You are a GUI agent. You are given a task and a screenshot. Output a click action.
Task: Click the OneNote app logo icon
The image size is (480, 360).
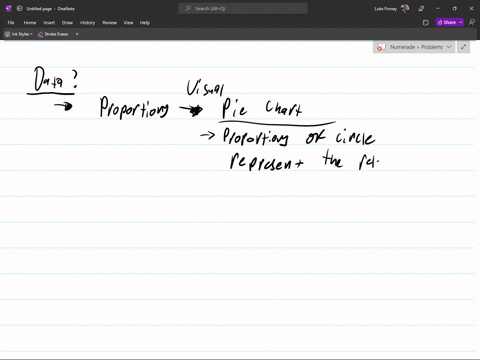pyautogui.click(x=9, y=9)
